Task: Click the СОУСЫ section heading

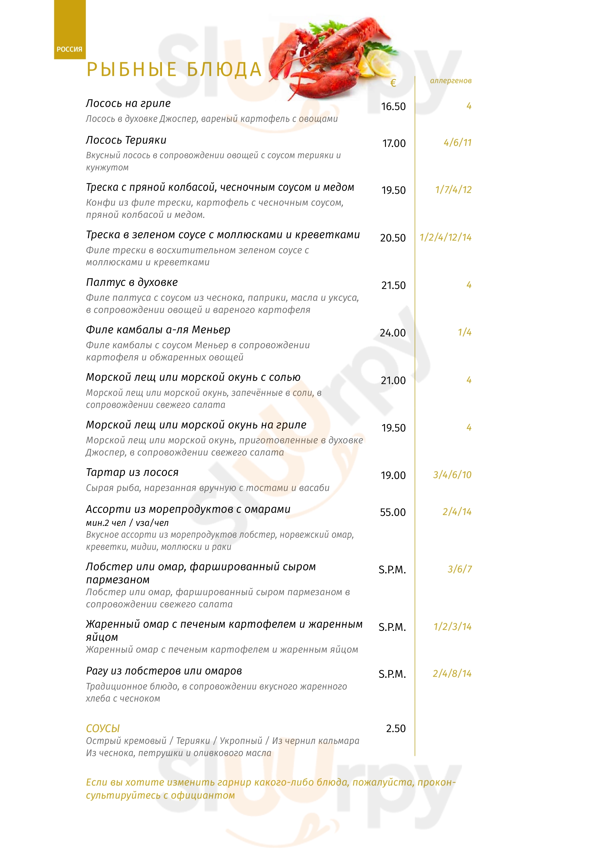Action: [x=103, y=728]
